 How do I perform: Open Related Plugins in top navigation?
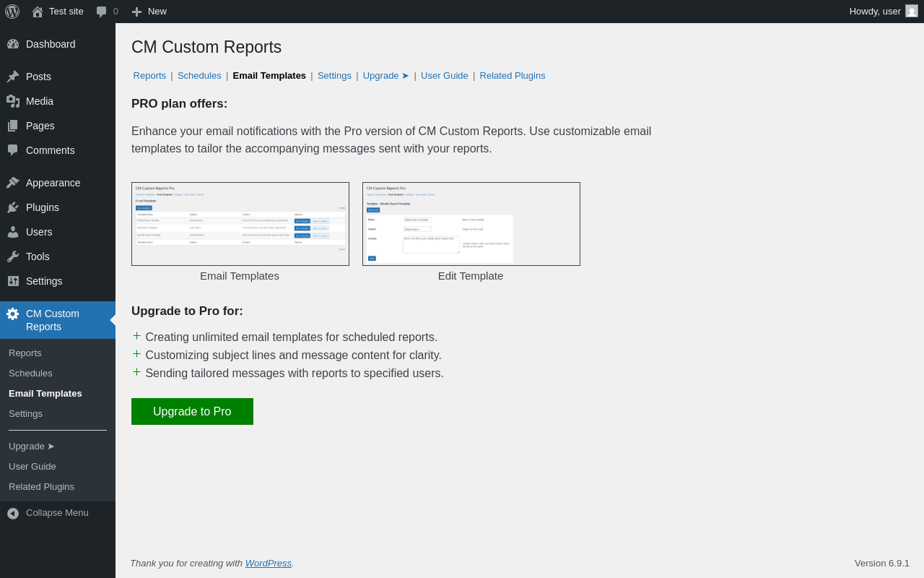[513, 75]
